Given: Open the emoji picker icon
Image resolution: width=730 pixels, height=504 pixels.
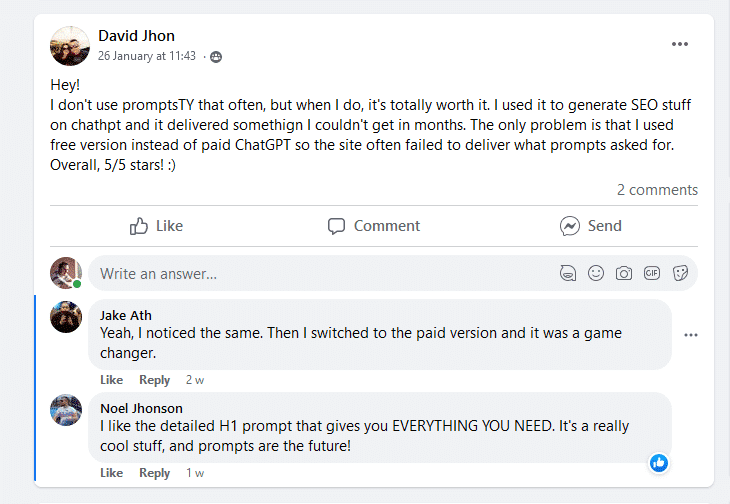Looking at the screenshot, I should 596,273.
